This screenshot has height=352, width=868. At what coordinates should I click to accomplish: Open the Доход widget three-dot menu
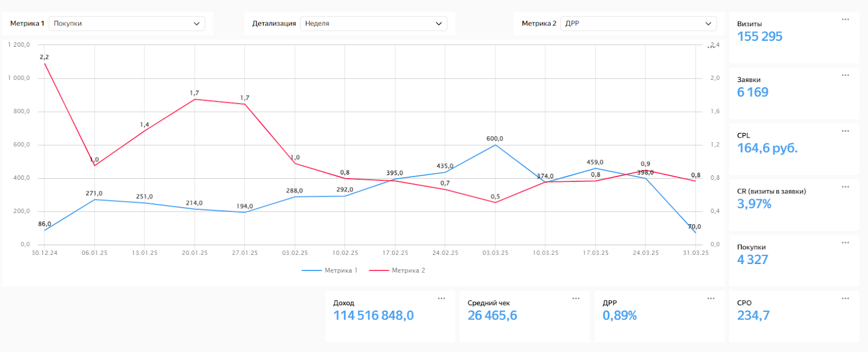coord(442,299)
